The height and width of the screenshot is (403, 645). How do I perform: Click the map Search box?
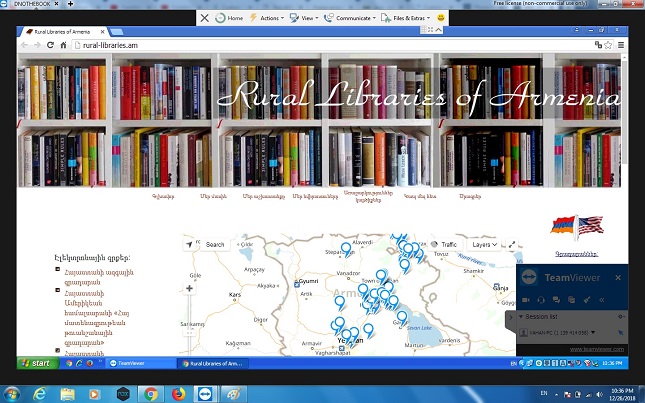(215, 245)
